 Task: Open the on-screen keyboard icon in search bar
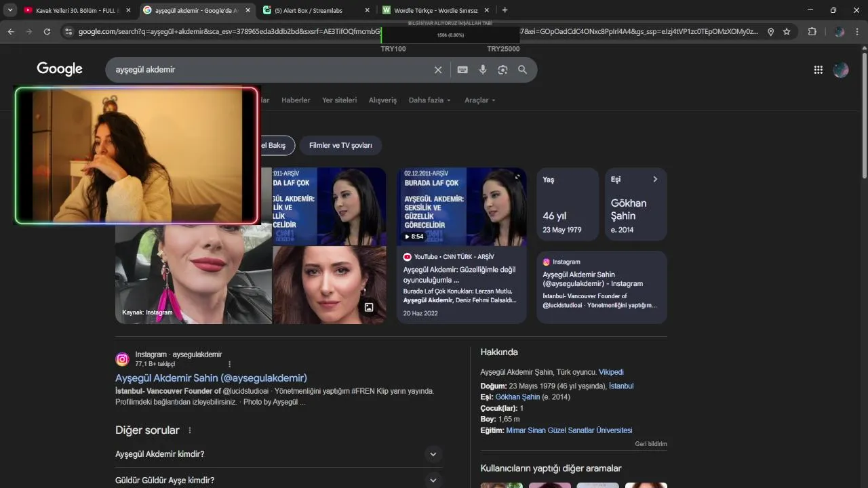462,70
